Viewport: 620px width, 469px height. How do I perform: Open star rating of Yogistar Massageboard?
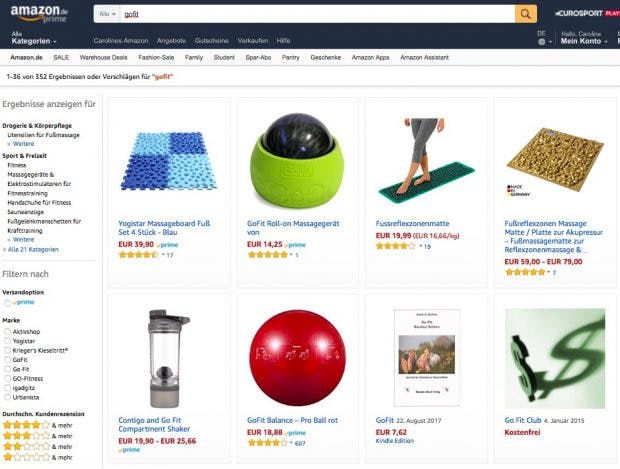point(138,255)
